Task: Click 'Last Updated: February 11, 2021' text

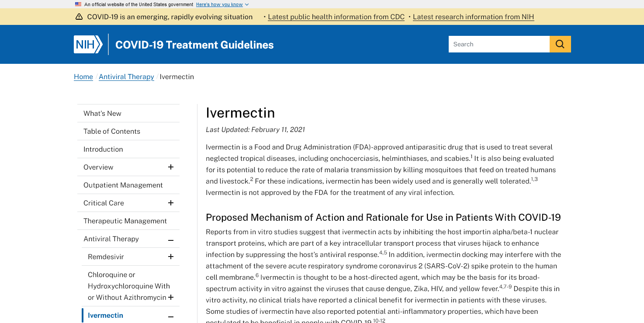Action: pyautogui.click(x=255, y=129)
